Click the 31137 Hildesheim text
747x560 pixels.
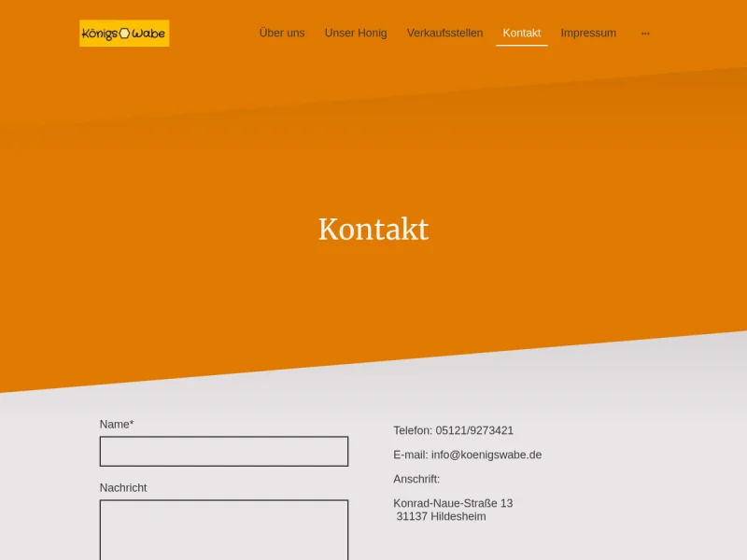coord(441,517)
